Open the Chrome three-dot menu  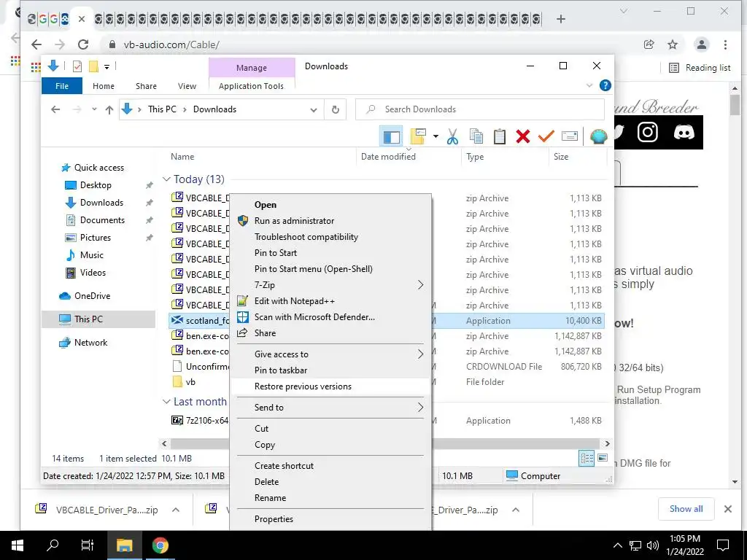(x=725, y=44)
